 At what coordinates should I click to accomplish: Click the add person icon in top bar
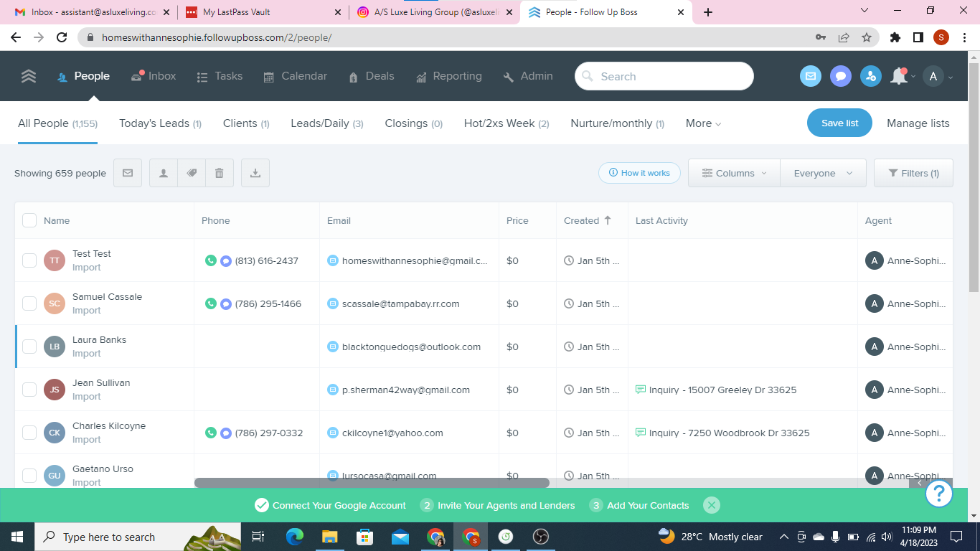pos(871,76)
